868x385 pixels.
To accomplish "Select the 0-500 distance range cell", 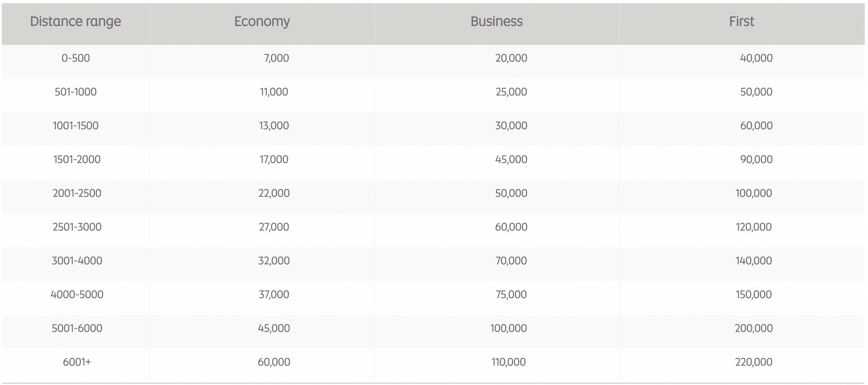I will coord(75,58).
